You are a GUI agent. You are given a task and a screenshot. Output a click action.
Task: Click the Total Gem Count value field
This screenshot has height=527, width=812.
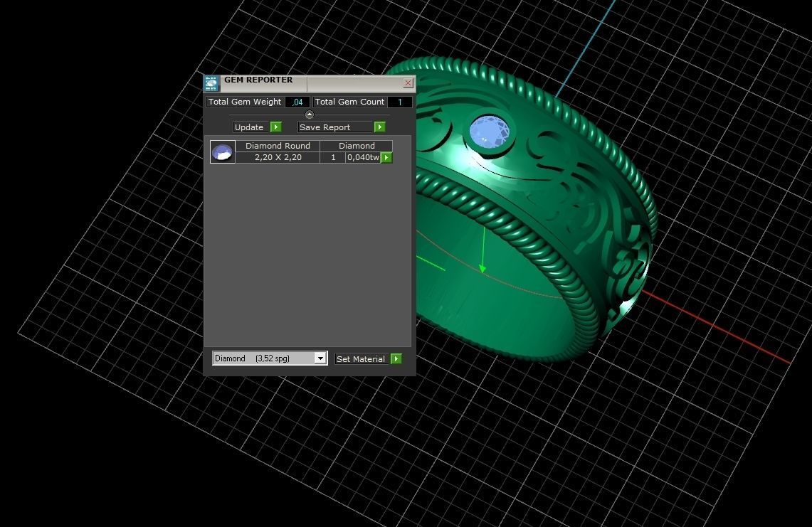pos(399,102)
